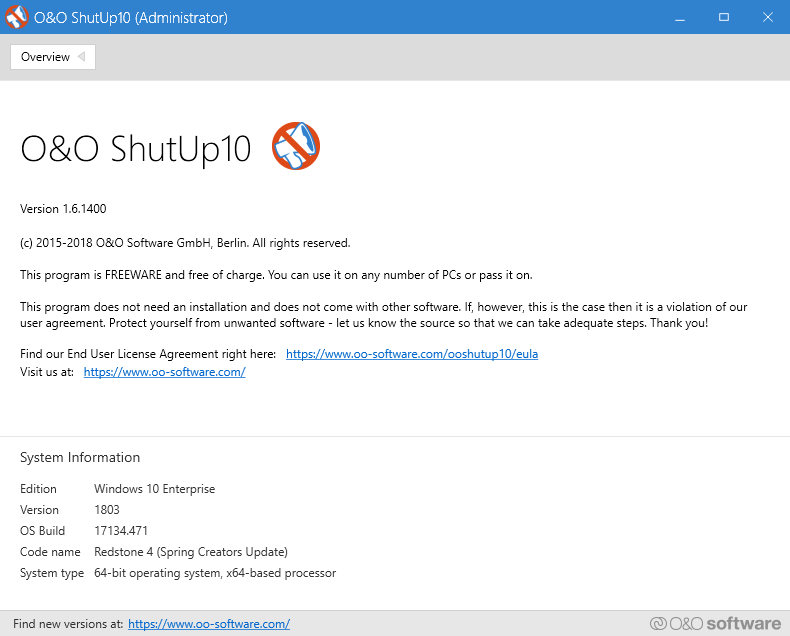Click the 'System Information' heading
Viewport: 790px width, 636px height.
80,457
